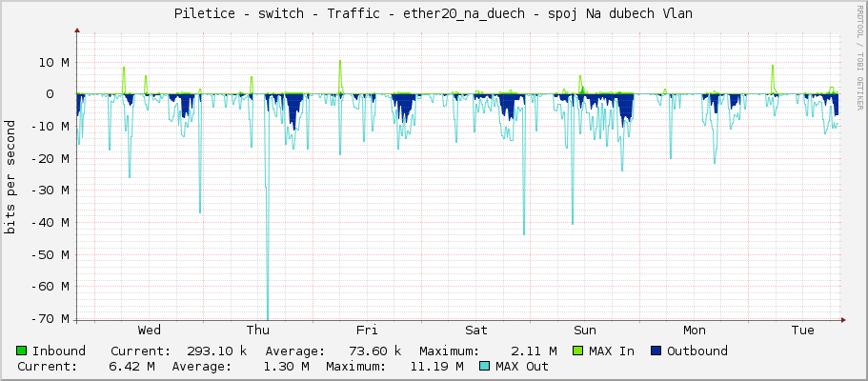
Task: Click the 'Wed' x-axis label
Action: (x=150, y=331)
